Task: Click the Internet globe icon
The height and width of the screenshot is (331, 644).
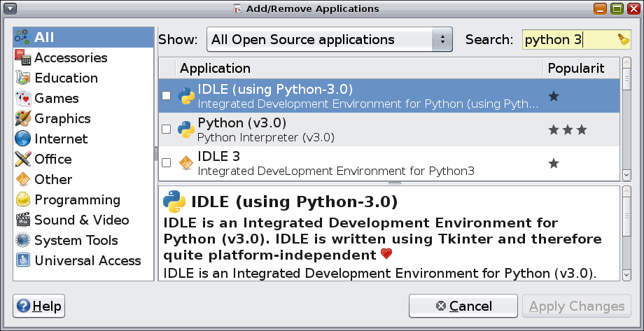Action: click(x=23, y=139)
